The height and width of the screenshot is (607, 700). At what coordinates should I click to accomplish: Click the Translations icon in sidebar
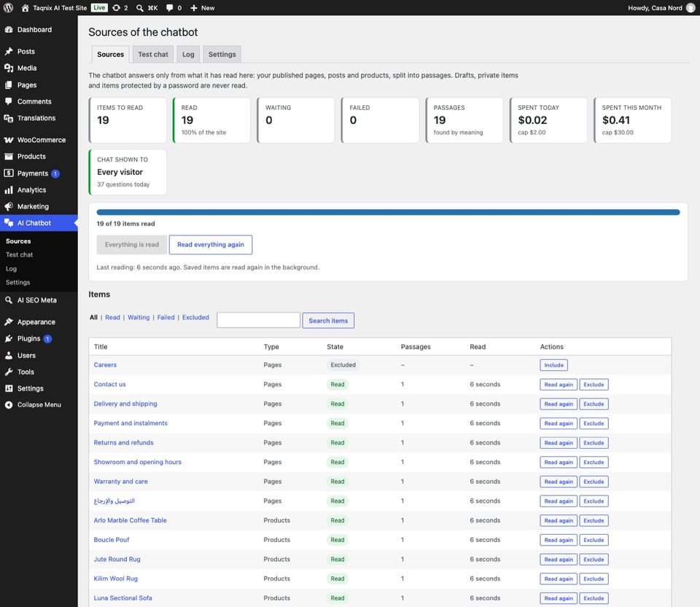pos(9,118)
